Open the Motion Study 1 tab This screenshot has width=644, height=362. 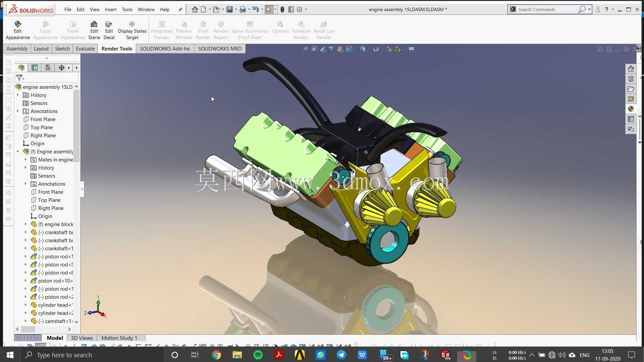pyautogui.click(x=119, y=338)
